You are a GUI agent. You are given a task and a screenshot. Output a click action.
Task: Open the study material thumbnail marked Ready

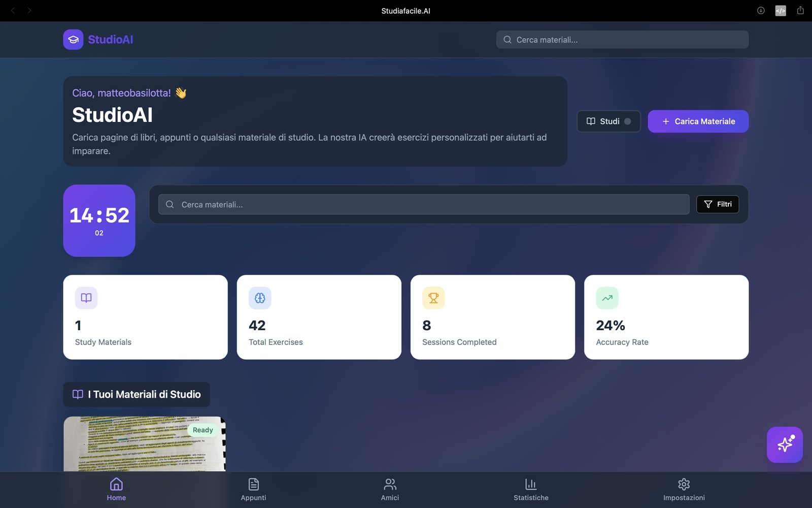145,444
